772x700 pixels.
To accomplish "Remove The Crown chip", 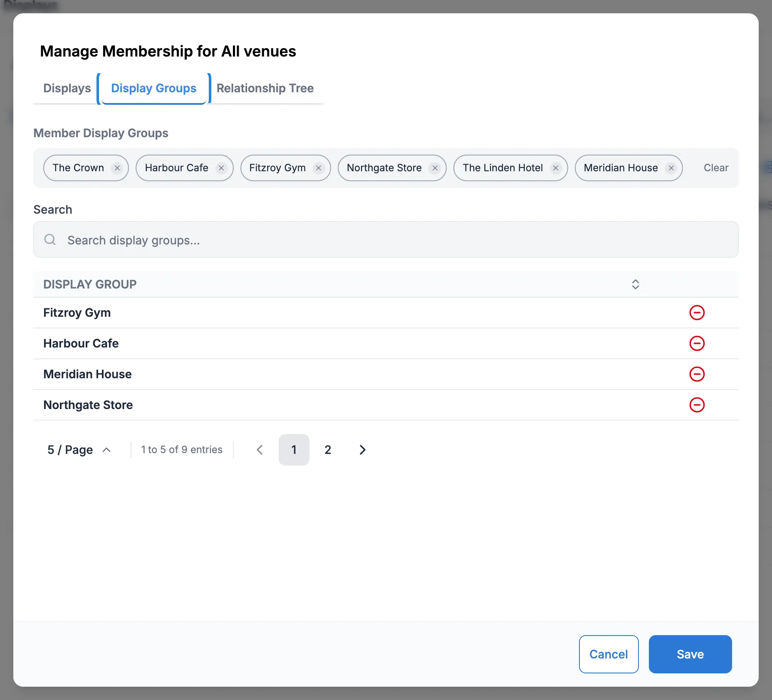I will [x=117, y=168].
